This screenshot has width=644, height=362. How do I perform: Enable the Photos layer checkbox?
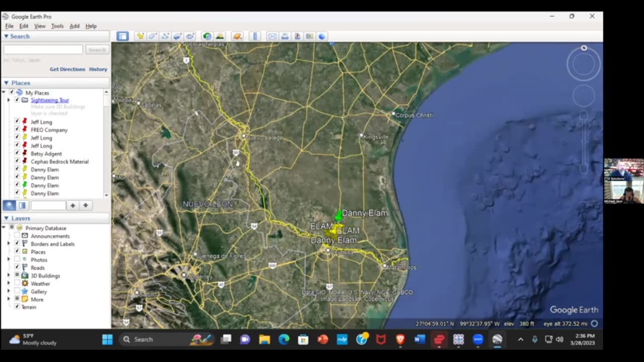coord(17,260)
